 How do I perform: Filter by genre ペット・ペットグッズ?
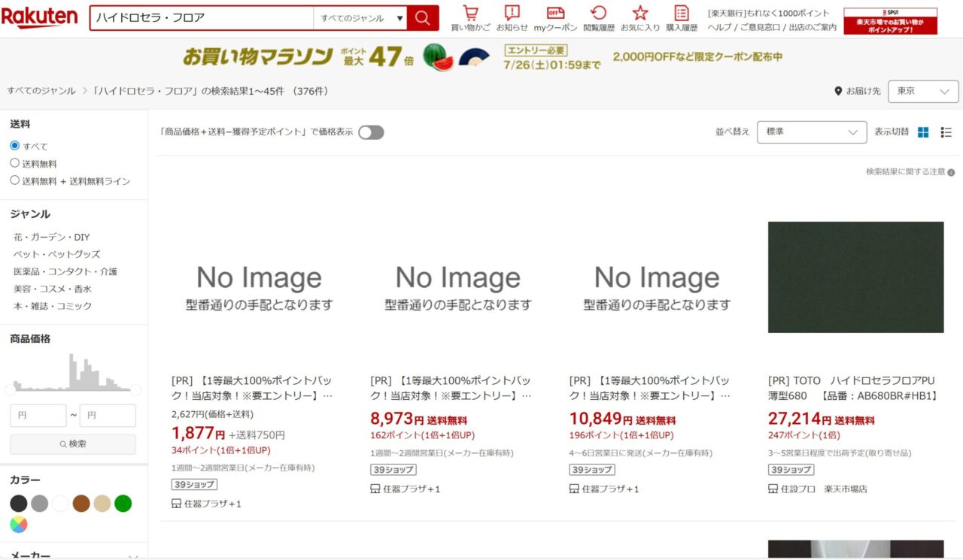(56, 254)
